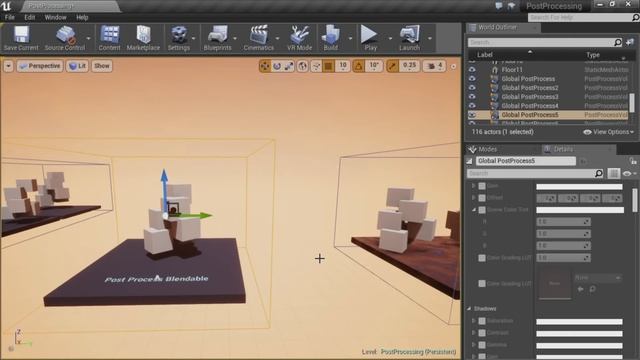This screenshot has height=360, width=640.
Task: Open the Type column dropdown
Action: click(x=623, y=58)
